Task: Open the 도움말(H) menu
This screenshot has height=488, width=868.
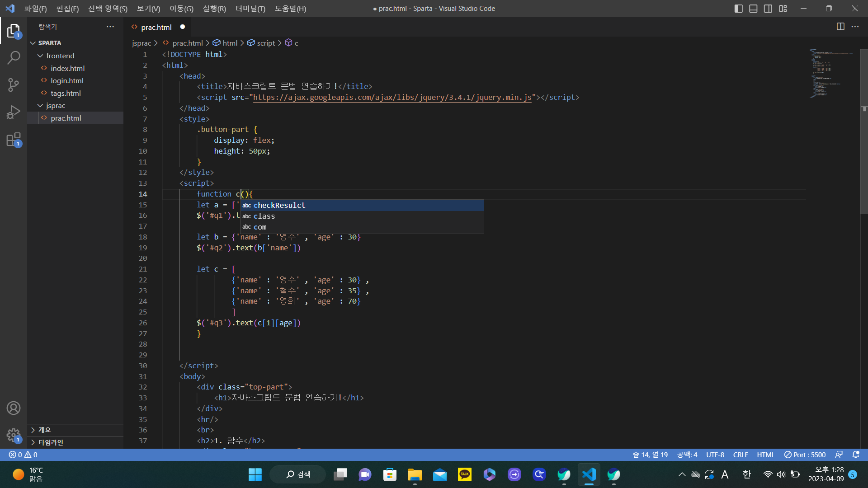Action: [x=290, y=9]
